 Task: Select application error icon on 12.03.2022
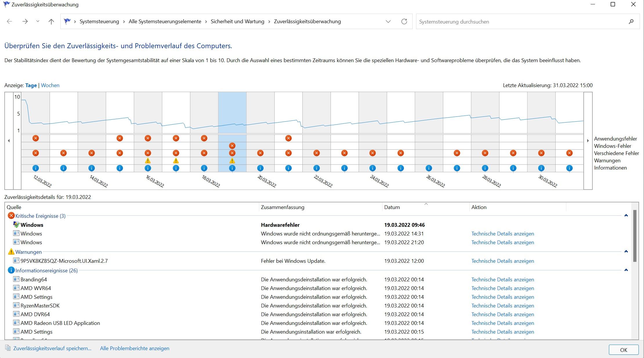(x=36, y=138)
